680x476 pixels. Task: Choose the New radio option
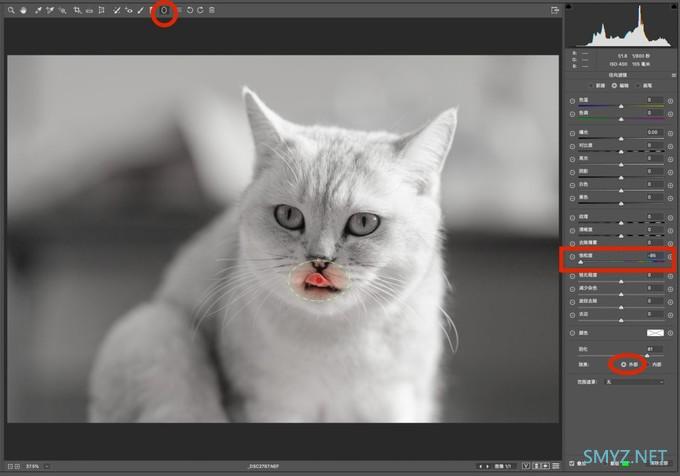pos(593,86)
